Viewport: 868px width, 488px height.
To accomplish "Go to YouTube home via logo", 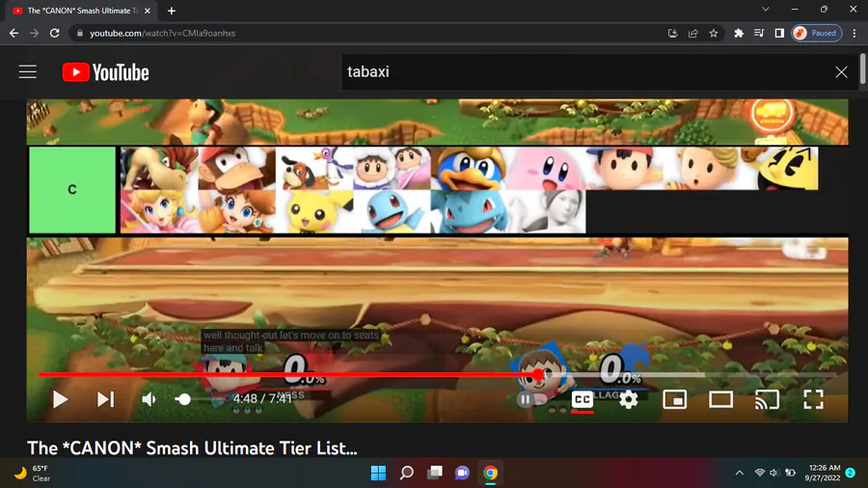I will pyautogui.click(x=106, y=72).
